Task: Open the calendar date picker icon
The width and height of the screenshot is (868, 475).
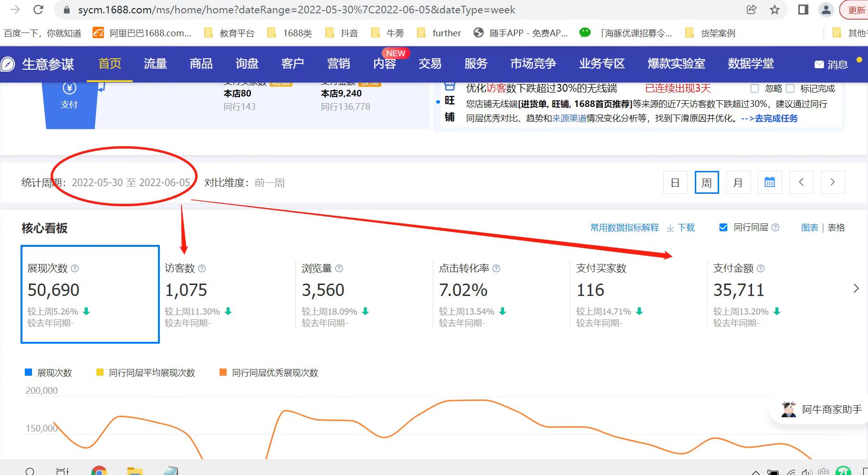Action: (769, 182)
